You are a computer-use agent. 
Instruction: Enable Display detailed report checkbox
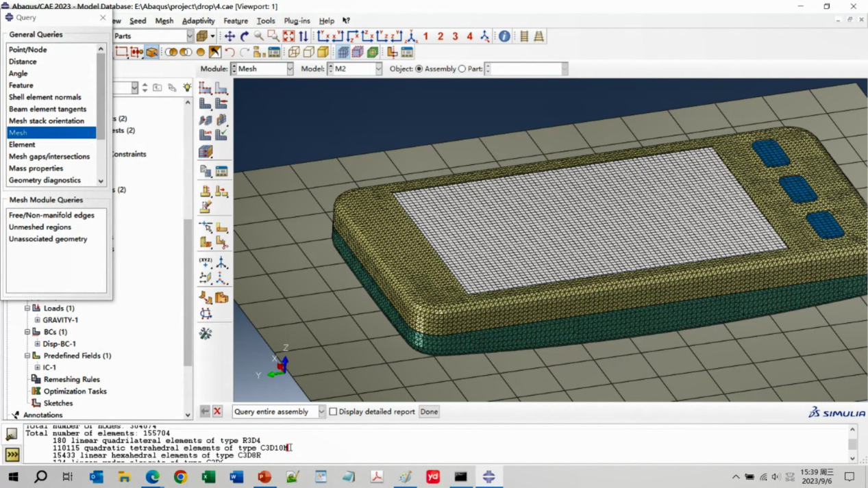click(333, 411)
